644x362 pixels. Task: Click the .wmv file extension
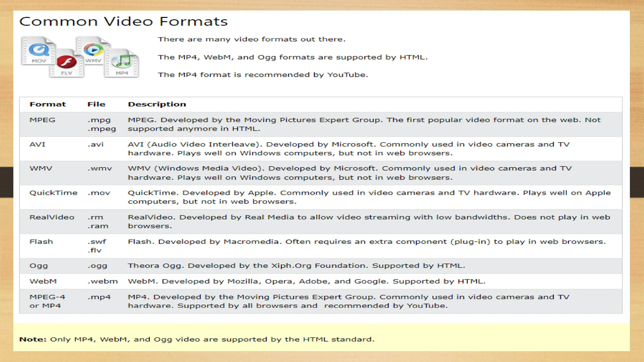tap(99, 169)
